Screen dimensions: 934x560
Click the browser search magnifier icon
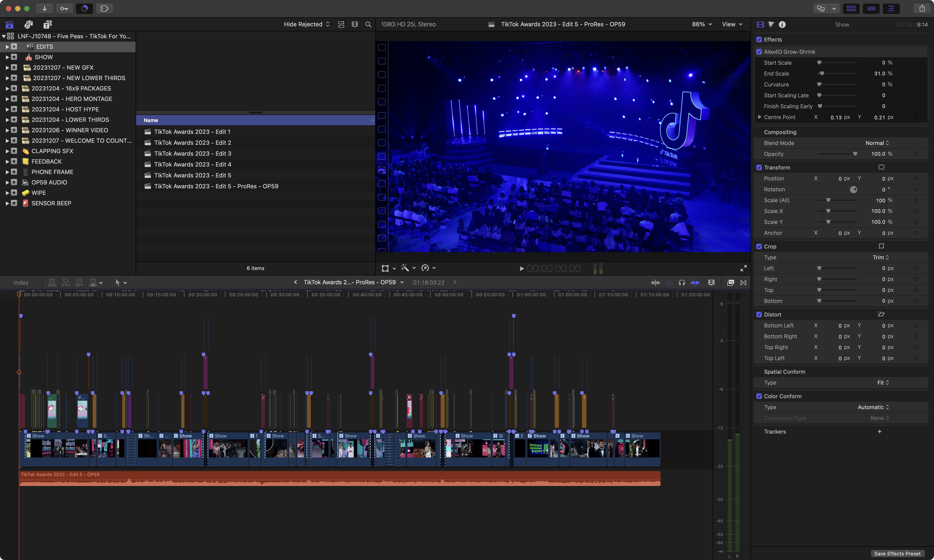[x=368, y=25]
